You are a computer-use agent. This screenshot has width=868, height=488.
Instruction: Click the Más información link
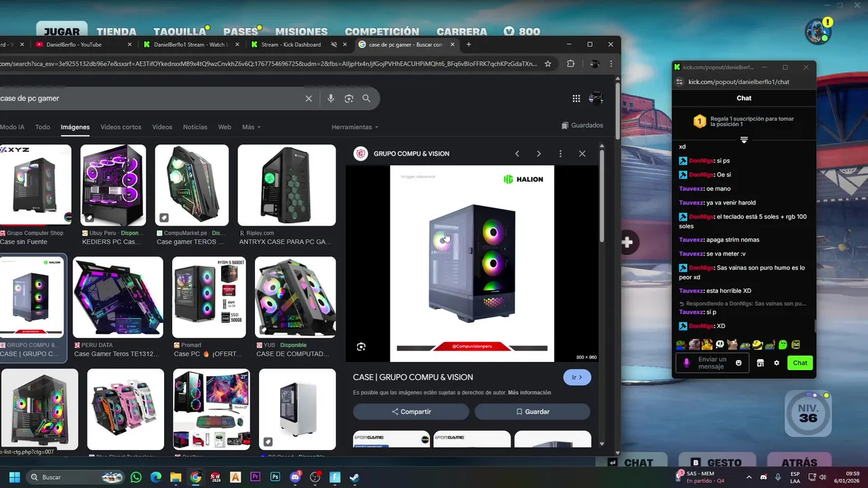point(529,392)
